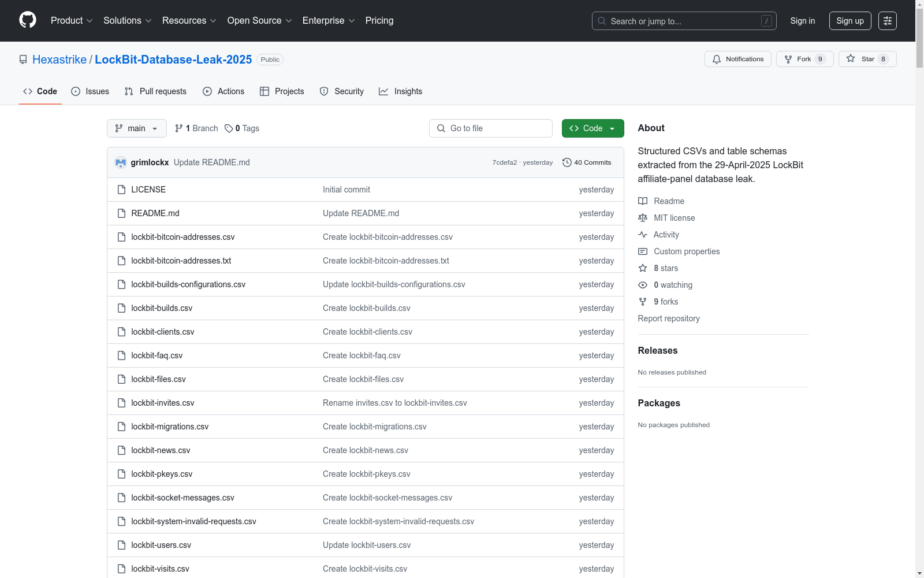
Task: Expand the Solutions menu
Action: (128, 21)
